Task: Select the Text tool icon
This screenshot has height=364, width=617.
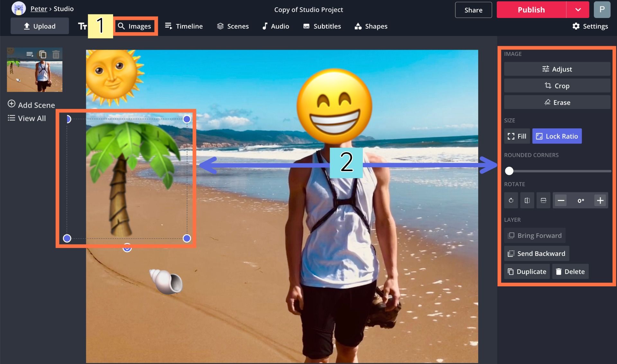Action: tap(82, 26)
